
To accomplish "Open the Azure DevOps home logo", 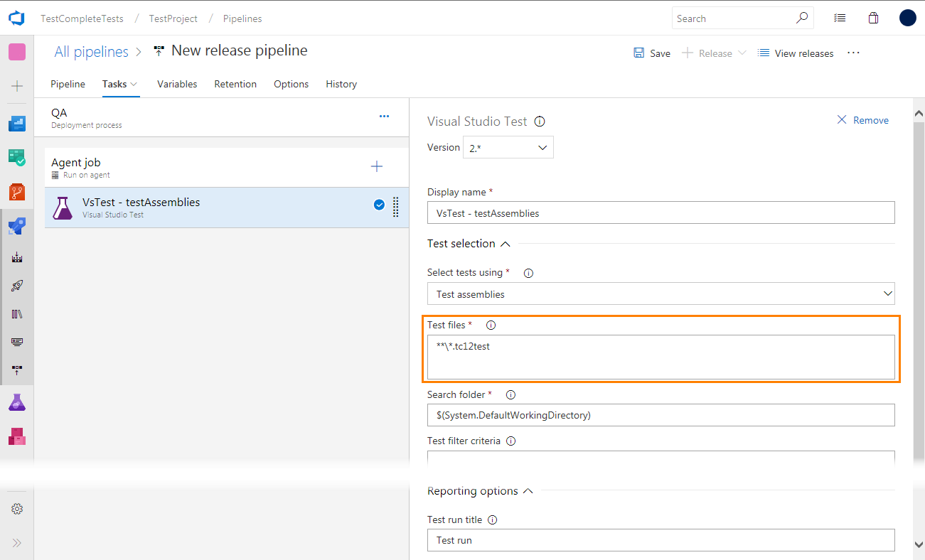I will pos(17,18).
